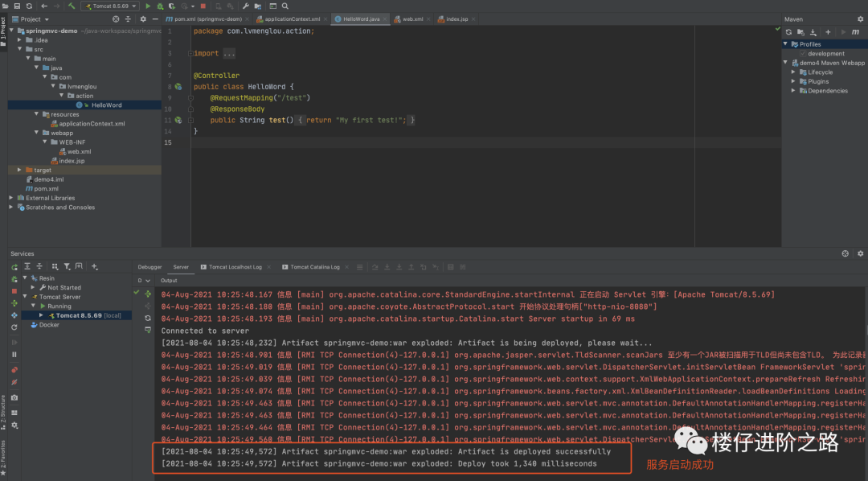The height and width of the screenshot is (481, 868).
Task: Collapse all in the Project panel header
Action: (128, 18)
